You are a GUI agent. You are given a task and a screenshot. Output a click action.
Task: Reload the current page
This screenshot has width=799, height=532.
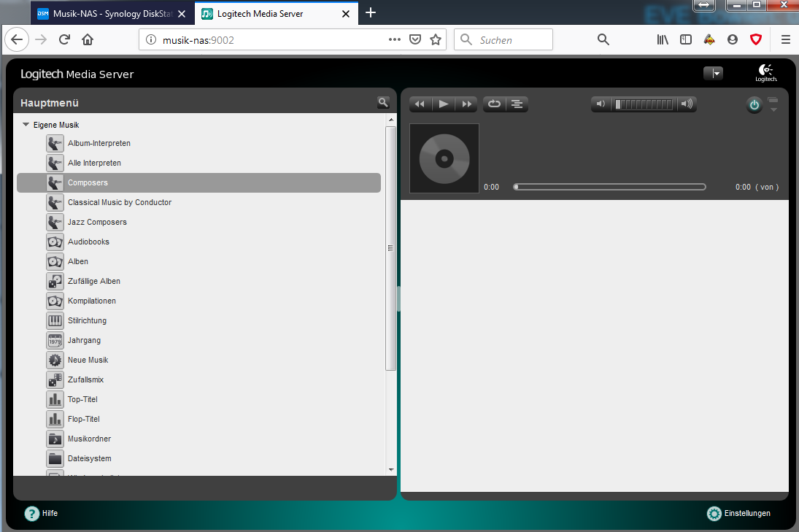[x=64, y=39]
